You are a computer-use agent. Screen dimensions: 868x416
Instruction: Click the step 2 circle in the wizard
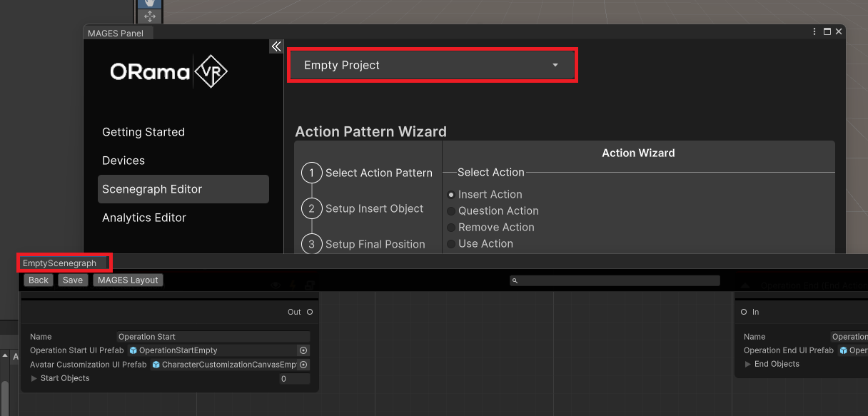click(312, 208)
